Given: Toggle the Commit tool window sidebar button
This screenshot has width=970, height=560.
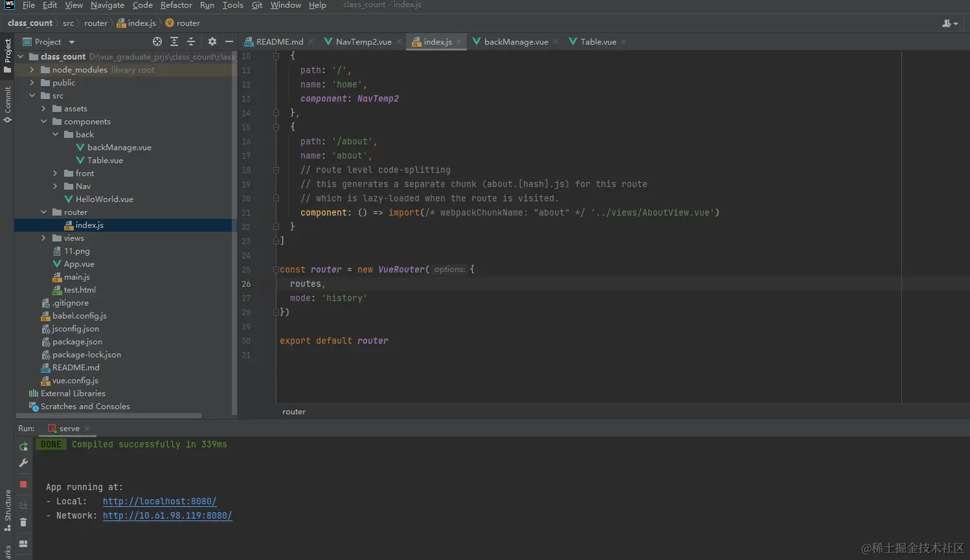Looking at the screenshot, I should coord(7,104).
